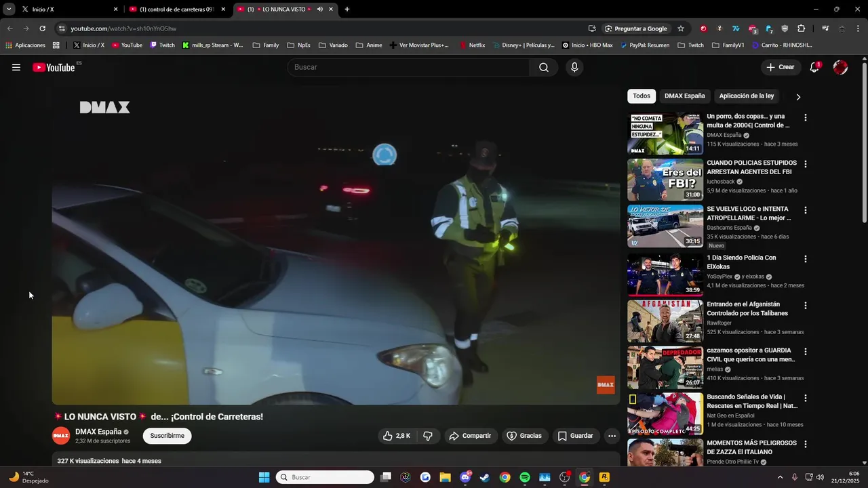Screen dimensions: 868x488
Task: Dislike the video
Action: click(x=428, y=436)
